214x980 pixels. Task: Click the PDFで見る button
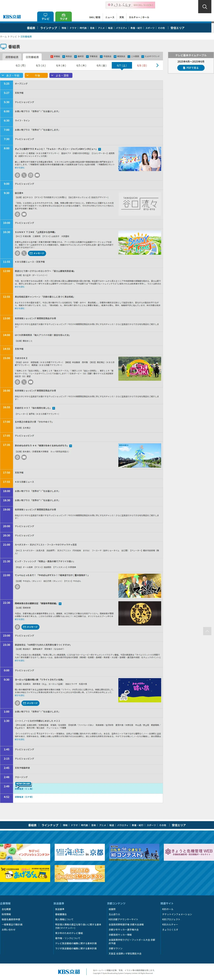191,68
